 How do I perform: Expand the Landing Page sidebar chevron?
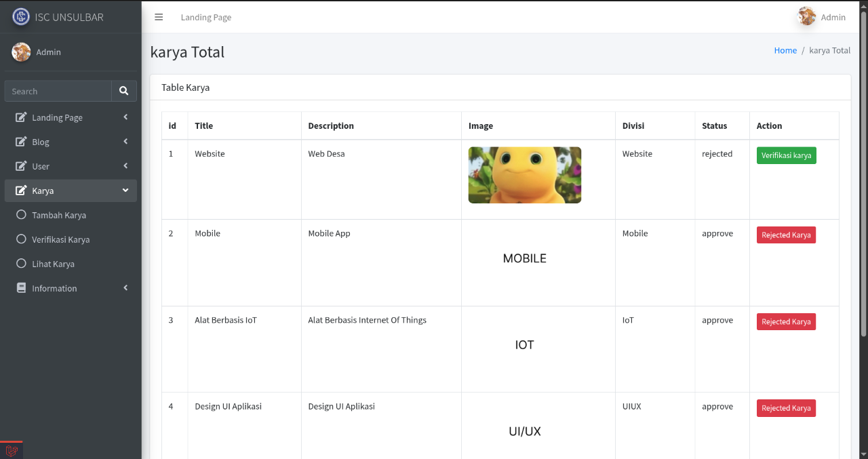pyautogui.click(x=125, y=117)
